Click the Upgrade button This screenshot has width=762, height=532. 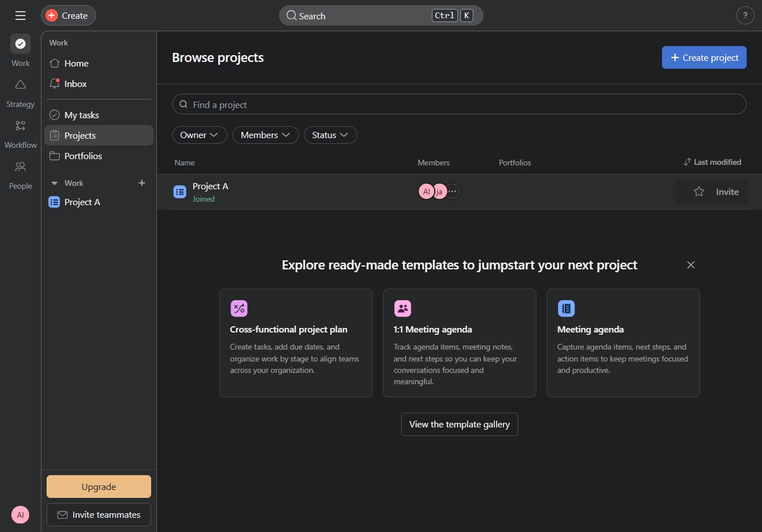click(99, 487)
